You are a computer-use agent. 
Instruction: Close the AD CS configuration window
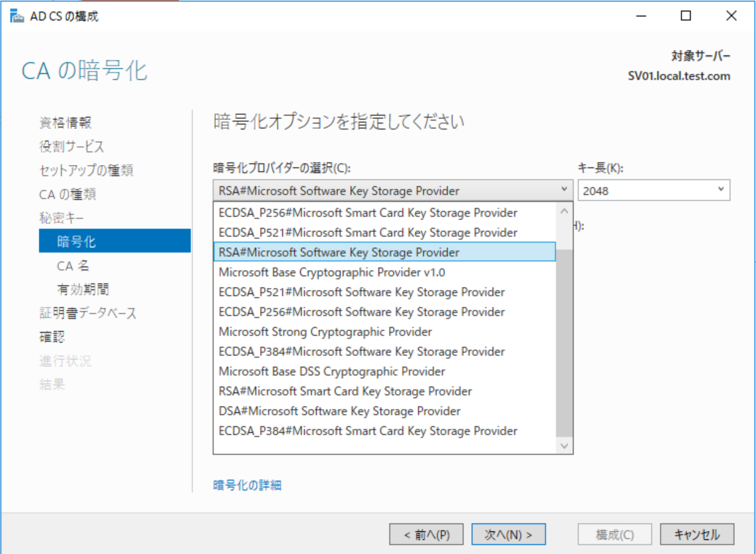point(731,16)
